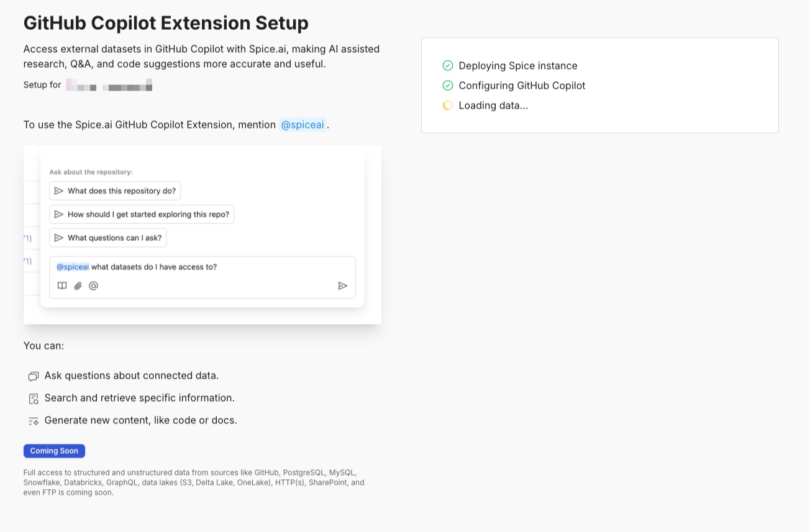The height and width of the screenshot is (532, 810).
Task: Click the check icon next to Configuring GitHub Copilot
Action: [x=447, y=86]
